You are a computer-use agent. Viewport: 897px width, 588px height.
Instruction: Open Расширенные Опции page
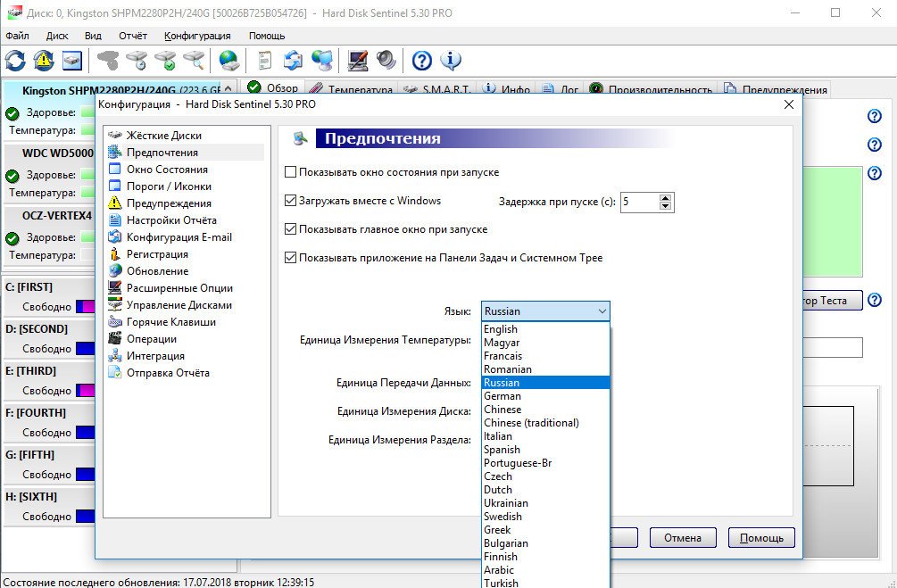[179, 288]
